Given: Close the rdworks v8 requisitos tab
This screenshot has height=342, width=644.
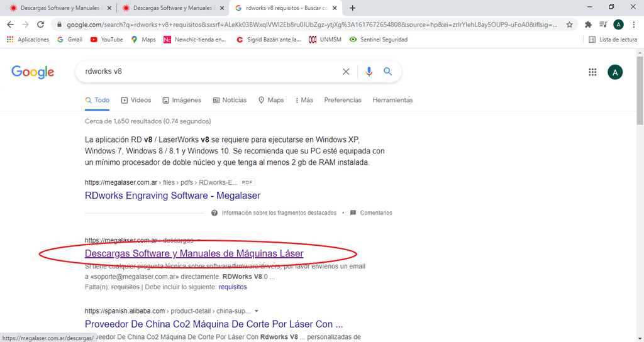Looking at the screenshot, I should click(335, 8).
